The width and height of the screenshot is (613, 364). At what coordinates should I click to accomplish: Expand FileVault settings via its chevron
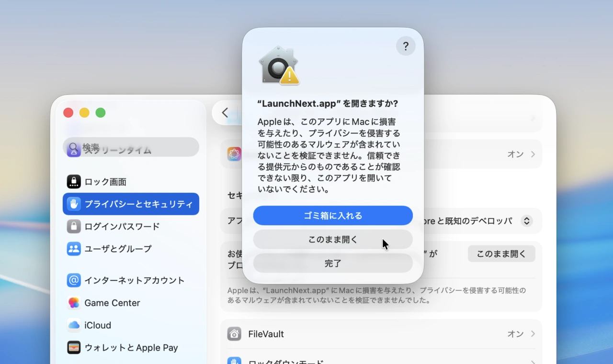(x=532, y=334)
